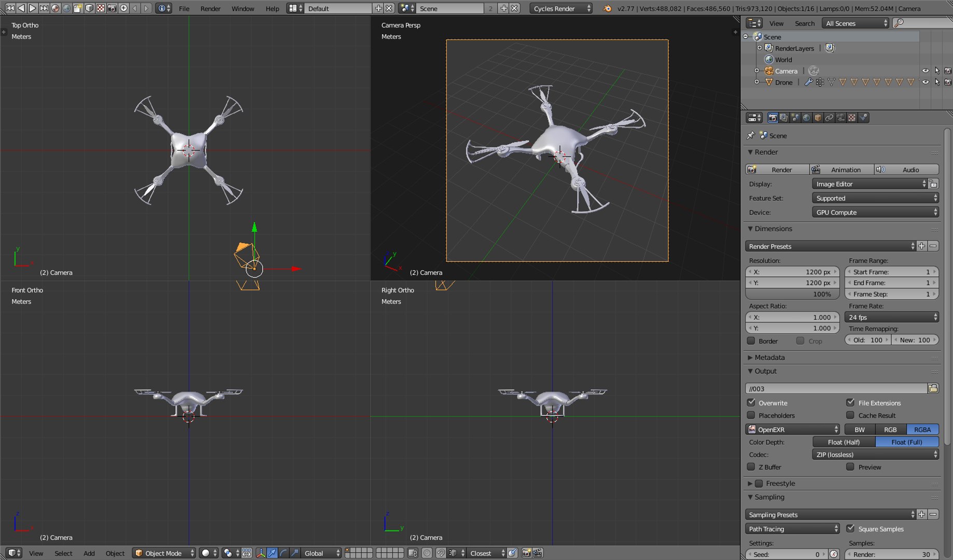Open the Cycles Render engine dropdown
953x560 pixels.
(x=561, y=8)
